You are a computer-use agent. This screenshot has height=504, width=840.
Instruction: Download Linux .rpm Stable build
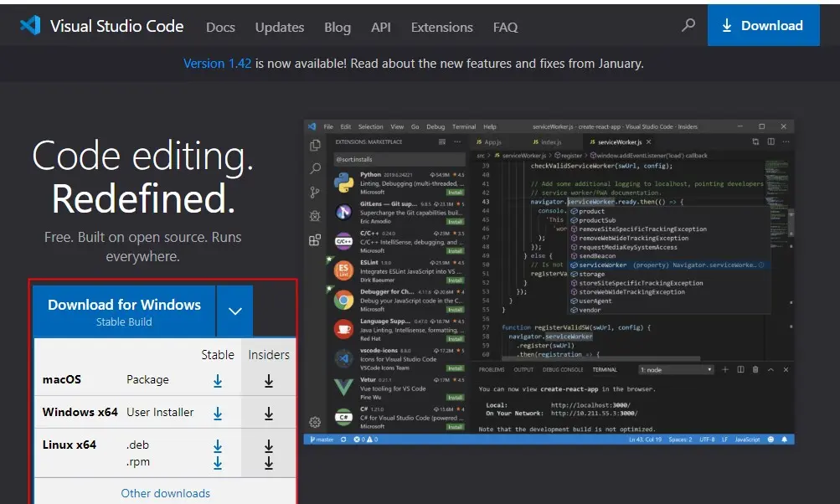point(218,463)
